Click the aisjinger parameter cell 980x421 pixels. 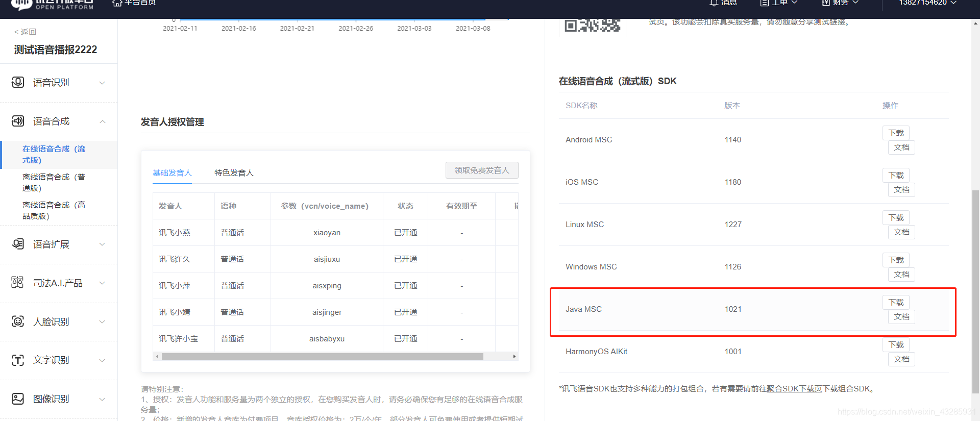(327, 312)
